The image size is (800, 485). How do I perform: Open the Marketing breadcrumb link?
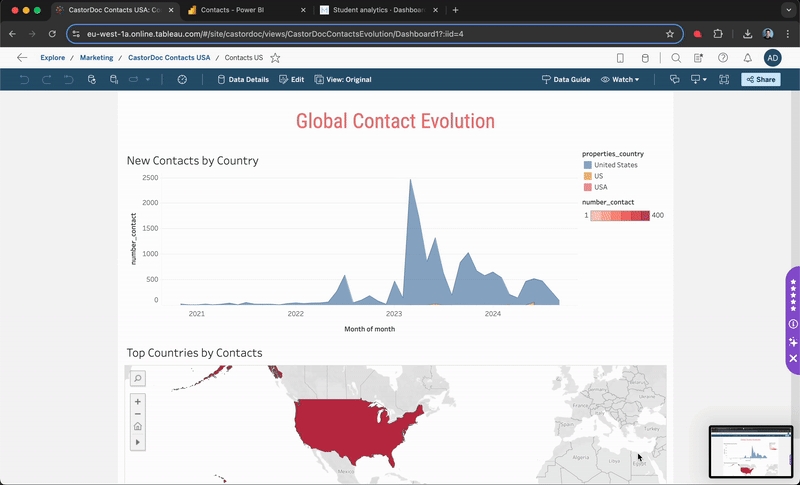[x=96, y=58]
